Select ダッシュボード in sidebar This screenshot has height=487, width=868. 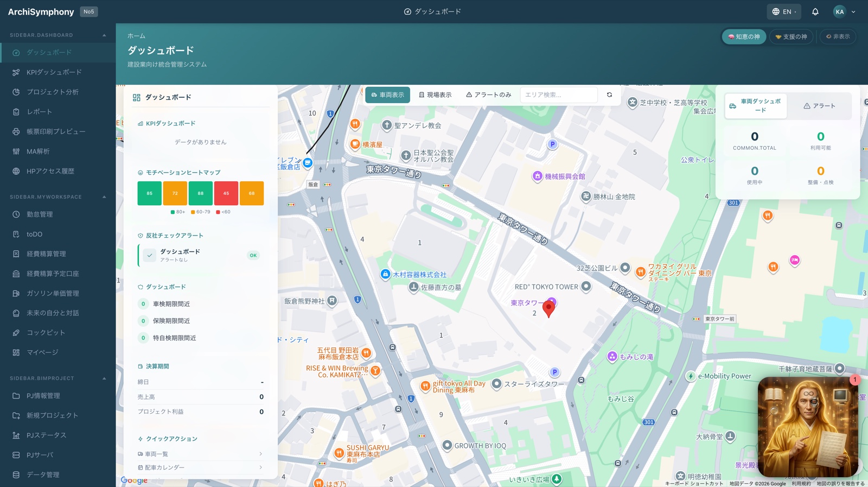click(58, 53)
